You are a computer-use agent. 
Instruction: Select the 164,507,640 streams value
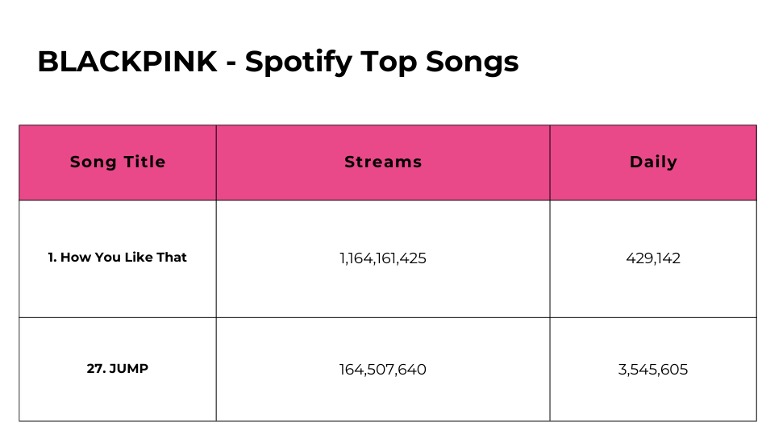(x=383, y=369)
